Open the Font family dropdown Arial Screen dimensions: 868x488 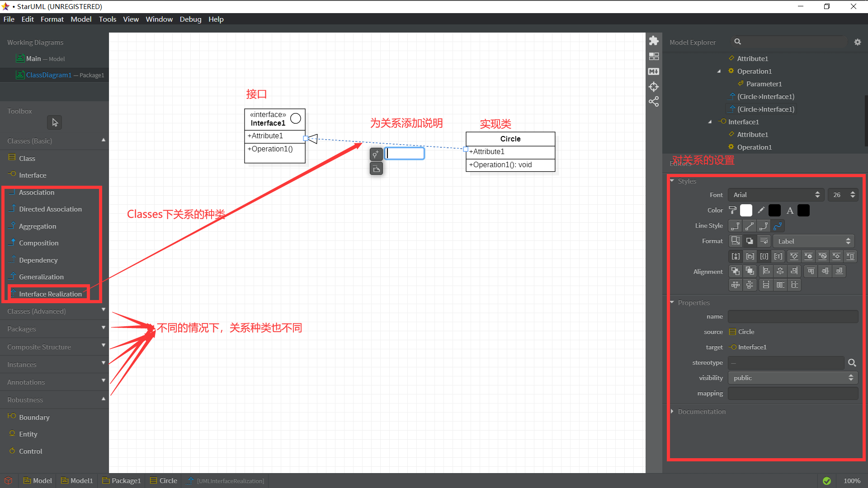(x=776, y=195)
